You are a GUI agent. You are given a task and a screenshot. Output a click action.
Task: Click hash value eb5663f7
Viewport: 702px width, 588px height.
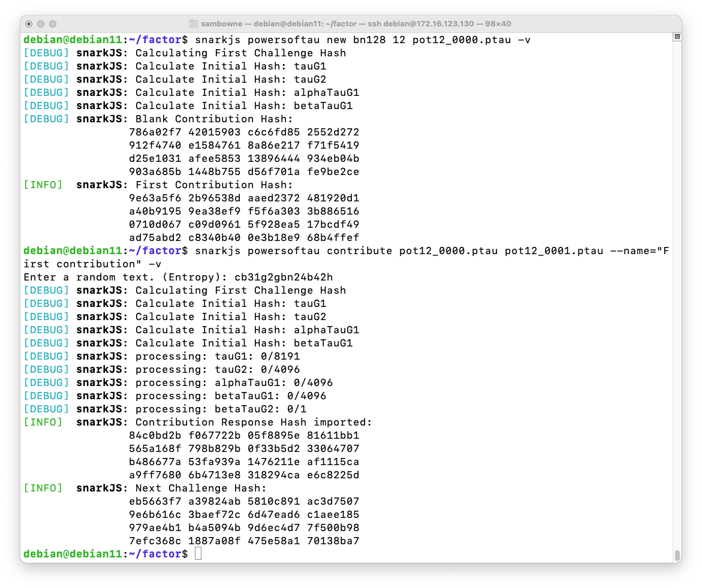pos(155,502)
